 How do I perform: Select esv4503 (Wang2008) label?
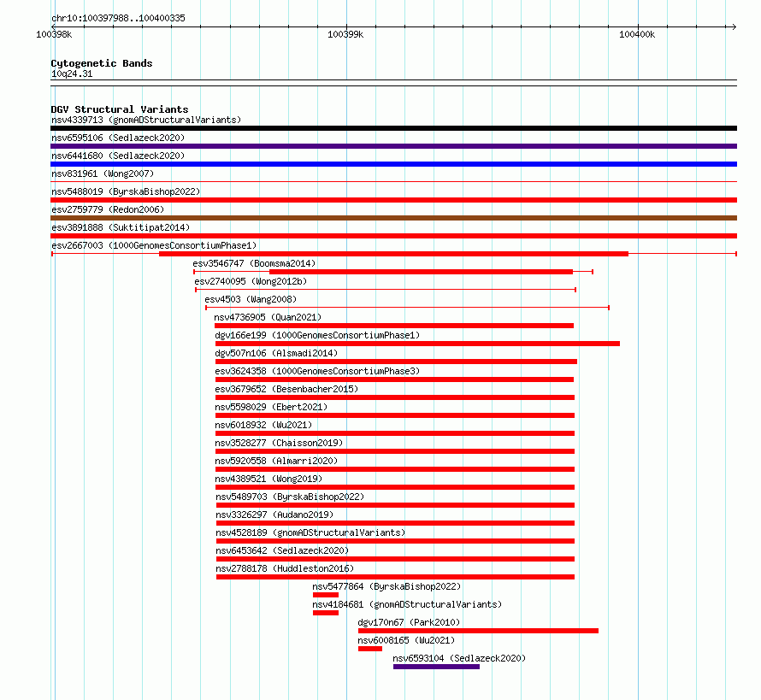[251, 299]
